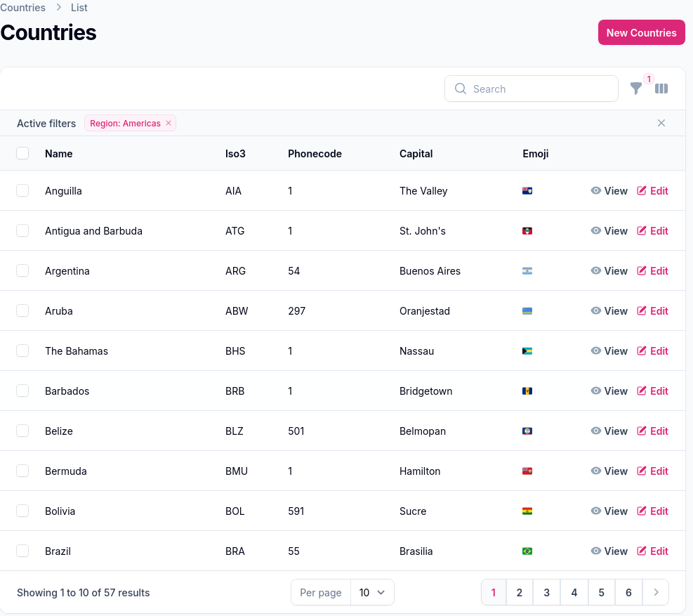
Task: Click the Brazil flag emoji
Action: [527, 551]
